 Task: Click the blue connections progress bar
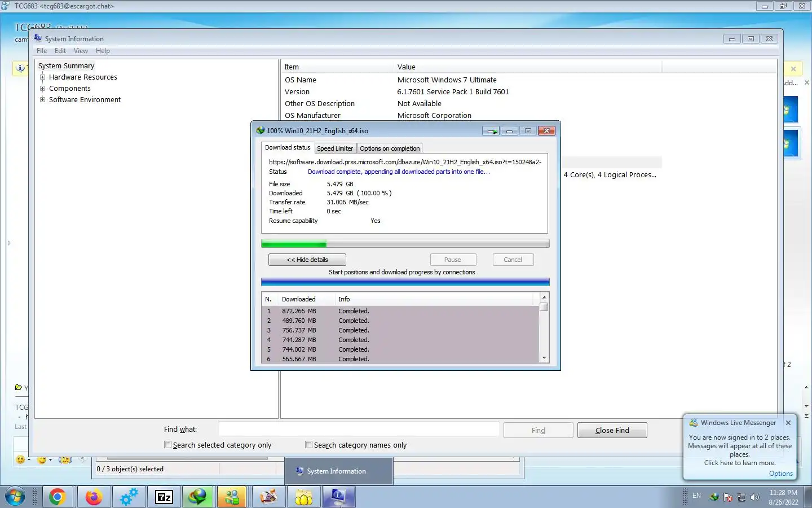point(405,282)
